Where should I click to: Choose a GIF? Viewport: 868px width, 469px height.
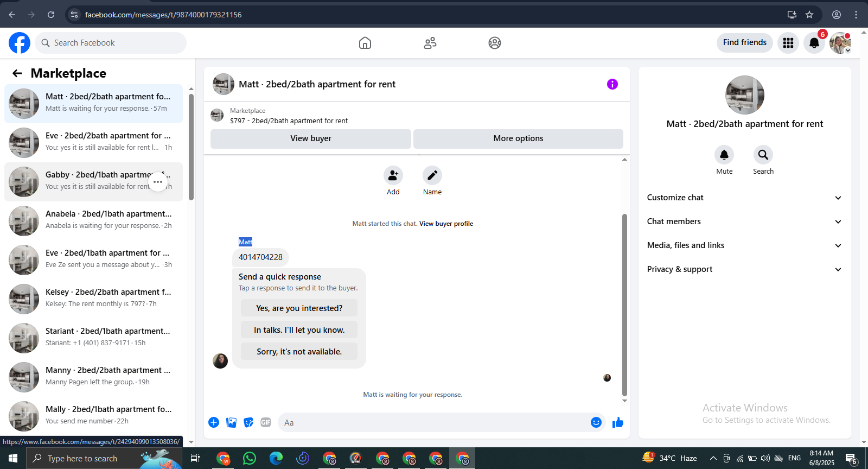[x=266, y=422]
